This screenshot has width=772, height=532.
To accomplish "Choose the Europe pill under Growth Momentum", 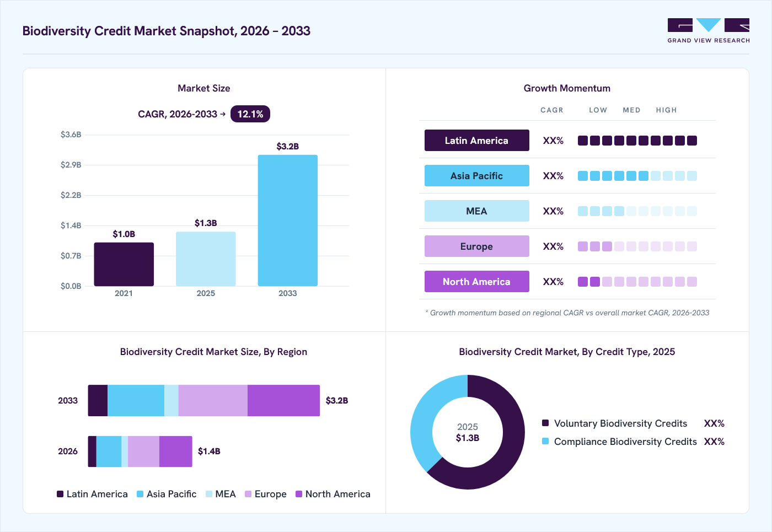I will (477, 246).
